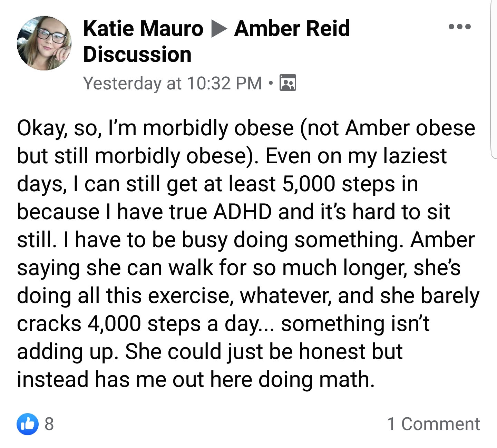
Task: Click the text "5,000 steps in"
Action: click(350, 184)
